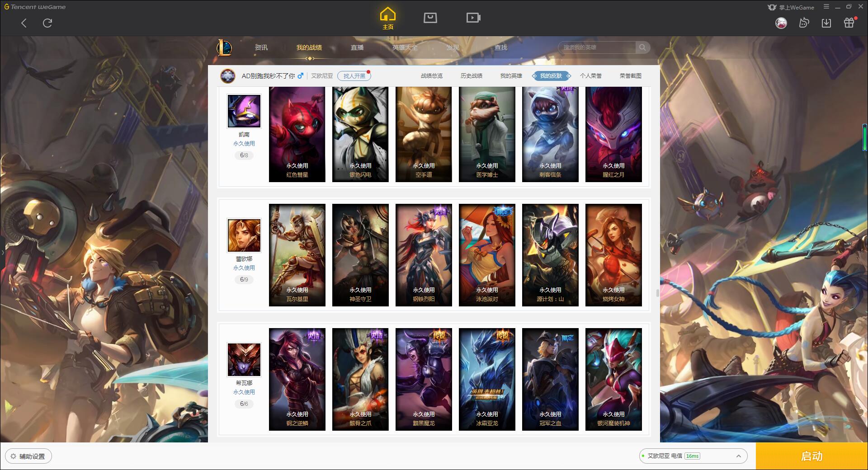Open the 发现 tab
Image resolution: width=868 pixels, height=470 pixels.
coord(453,47)
